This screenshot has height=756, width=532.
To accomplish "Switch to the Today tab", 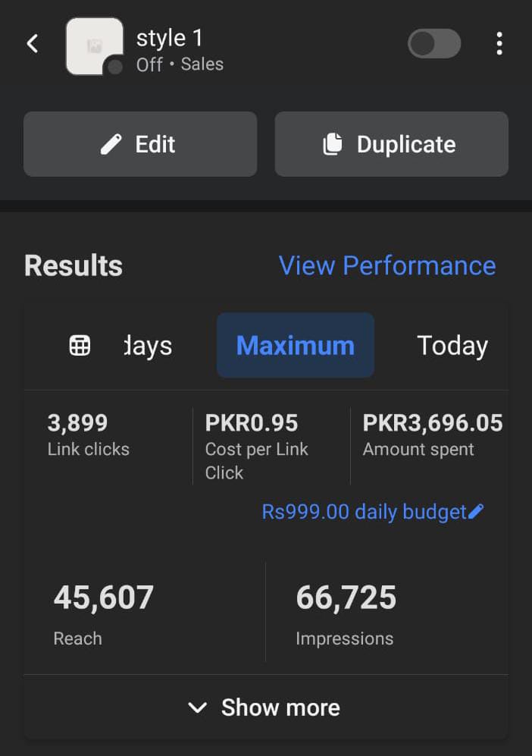I will pos(452,346).
